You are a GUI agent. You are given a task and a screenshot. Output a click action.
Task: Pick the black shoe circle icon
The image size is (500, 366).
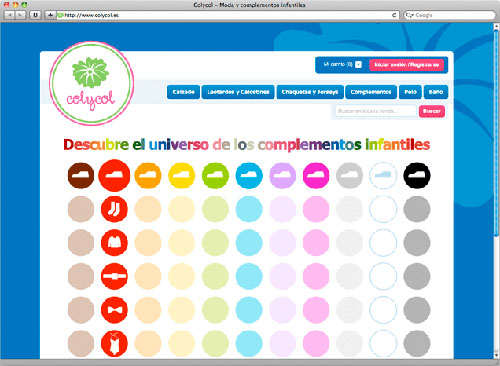click(417, 175)
